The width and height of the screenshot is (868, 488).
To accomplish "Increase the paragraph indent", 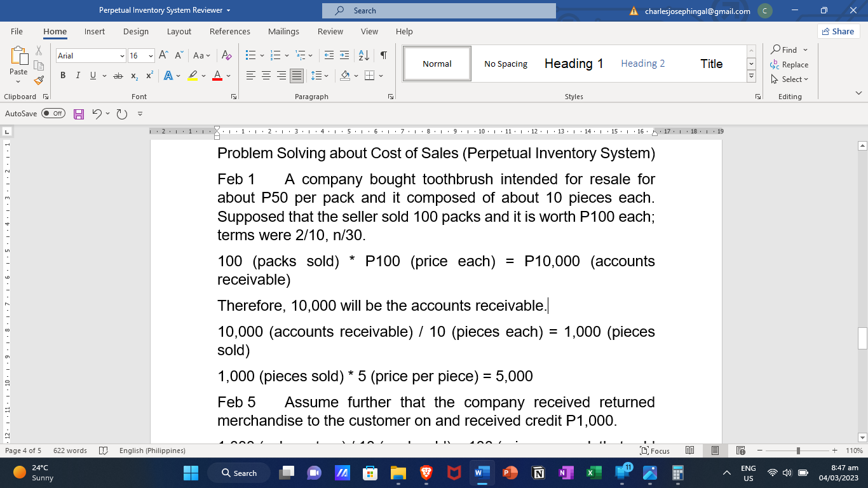I will [x=344, y=56].
